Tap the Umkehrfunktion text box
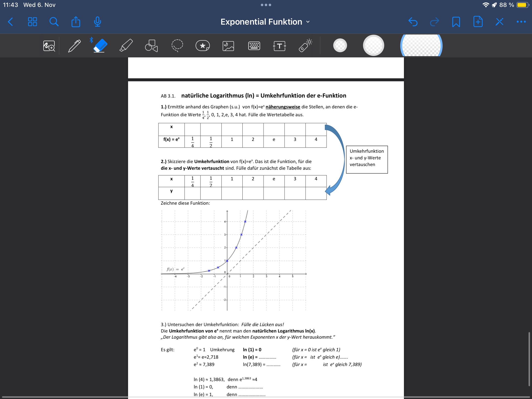 (367, 159)
